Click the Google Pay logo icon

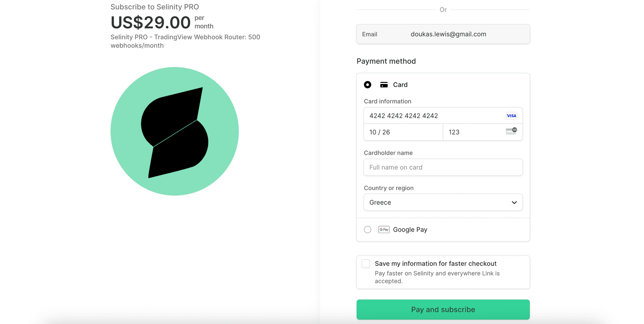click(x=384, y=230)
